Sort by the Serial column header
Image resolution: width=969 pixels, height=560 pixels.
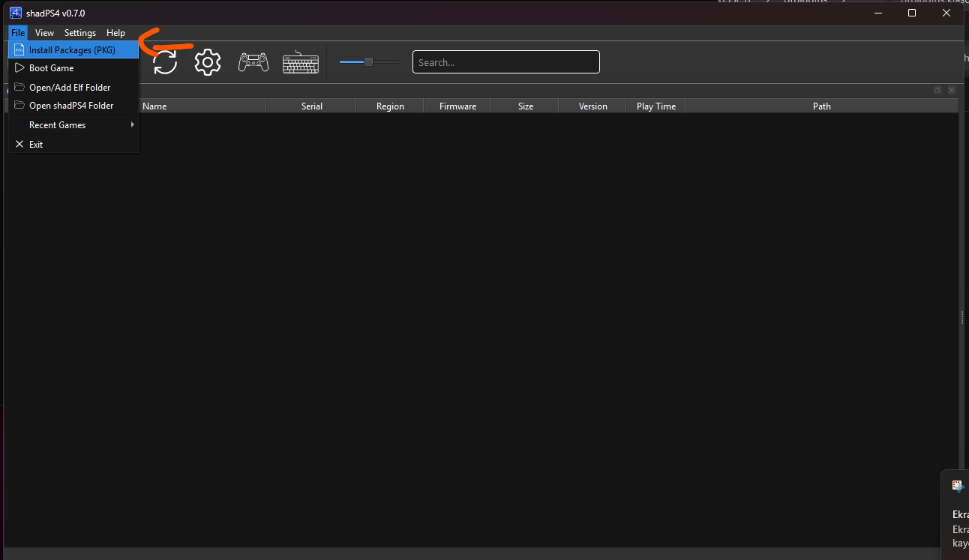coord(311,106)
